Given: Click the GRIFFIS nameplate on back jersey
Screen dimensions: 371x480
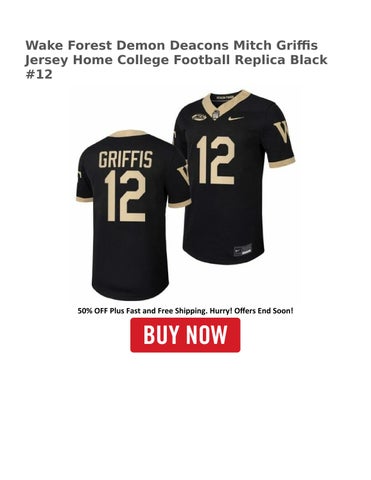Looking at the screenshot, I should click(x=125, y=159).
